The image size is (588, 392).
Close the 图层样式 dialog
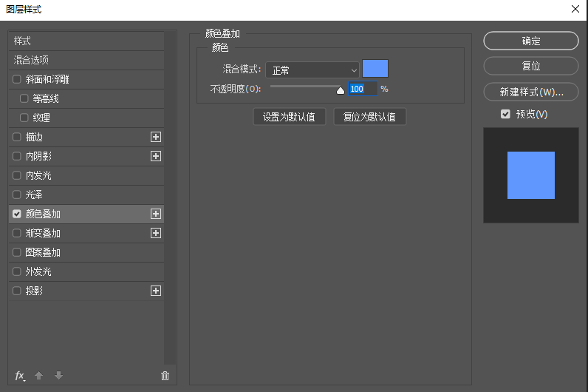pos(575,9)
